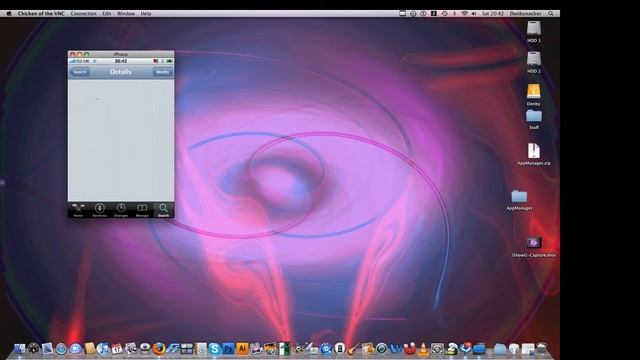640x360 pixels.
Task: Open VLC cone icon in dock
Action: [x=423, y=349]
